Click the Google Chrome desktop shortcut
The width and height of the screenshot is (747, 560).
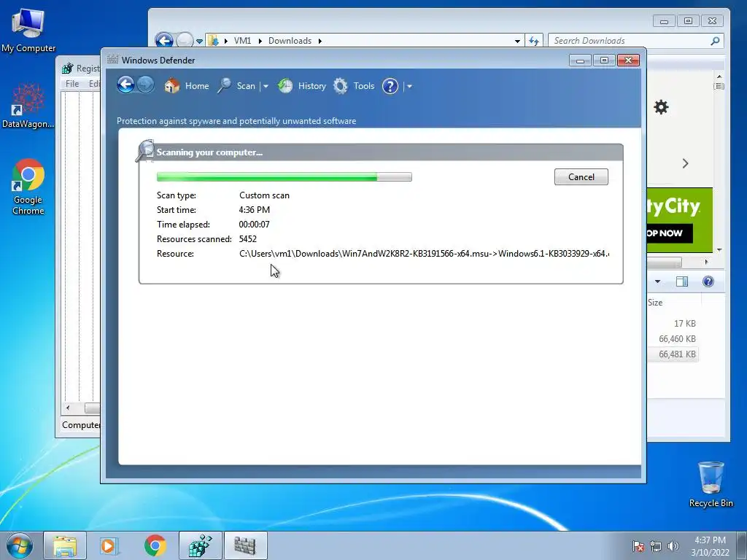[x=28, y=187]
